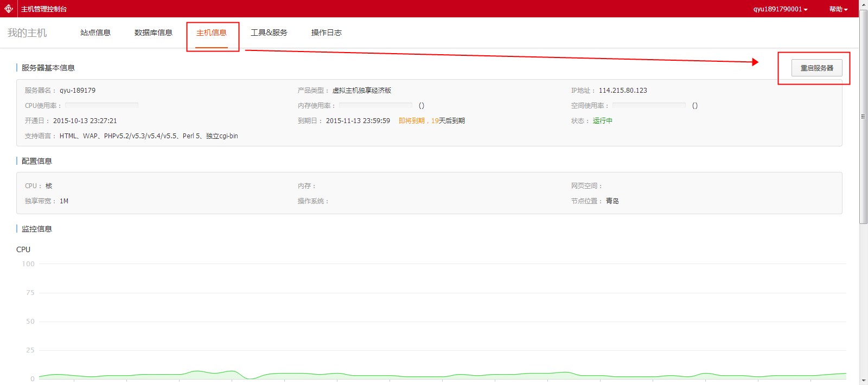Click the red console logo icon

[9, 9]
